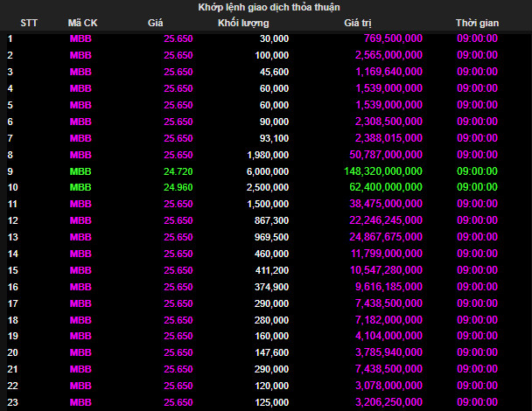Click time 09:00:00 in row 23

477,403
